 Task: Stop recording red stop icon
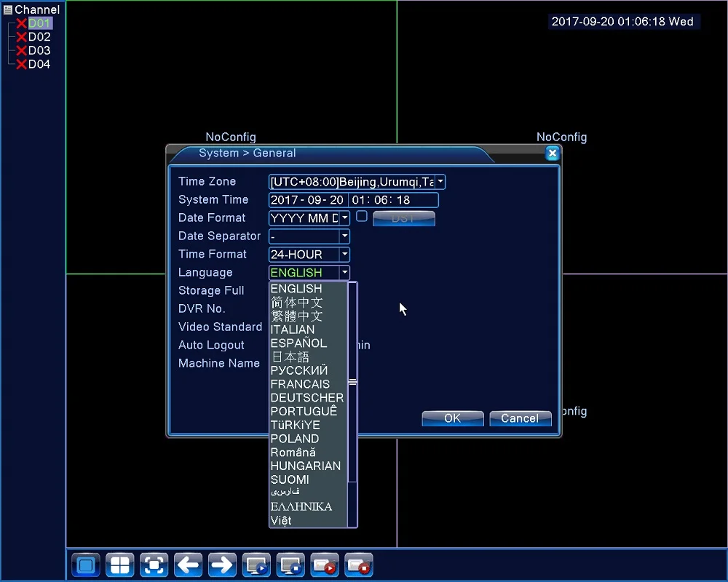359,565
